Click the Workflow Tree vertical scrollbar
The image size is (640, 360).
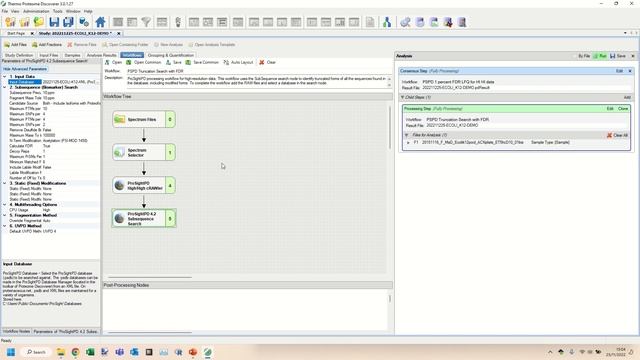pyautogui.click(x=390, y=128)
